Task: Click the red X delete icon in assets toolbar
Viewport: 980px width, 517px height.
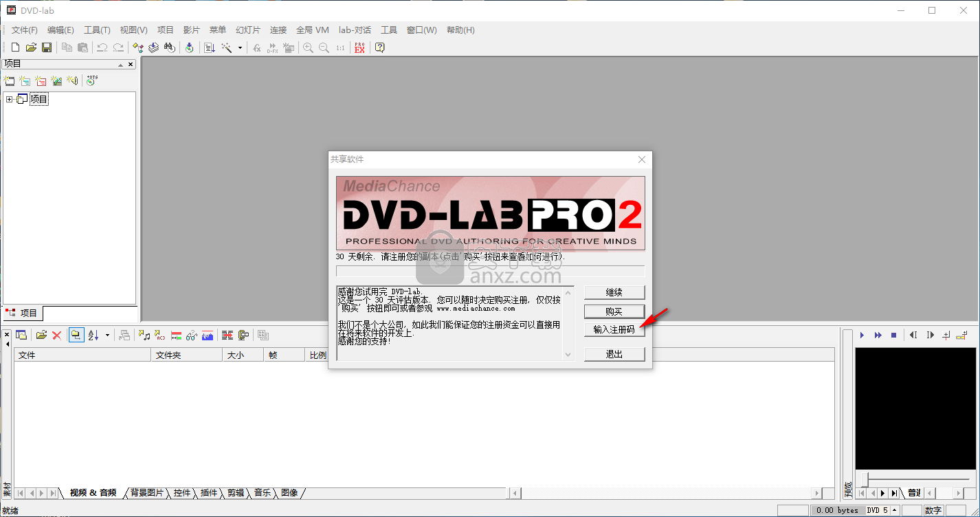Action: pyautogui.click(x=57, y=335)
